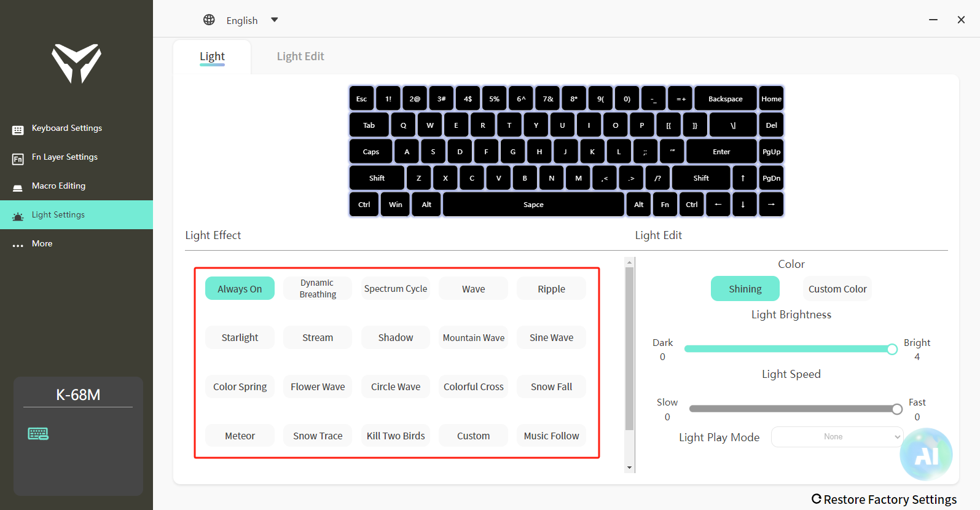Click the Restore Factory Settings icon

point(816,499)
